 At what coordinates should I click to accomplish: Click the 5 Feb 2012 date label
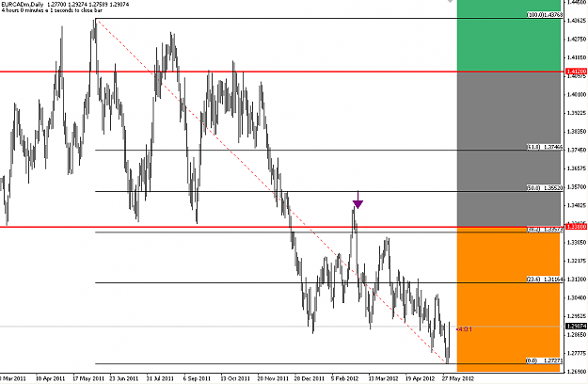click(345, 378)
